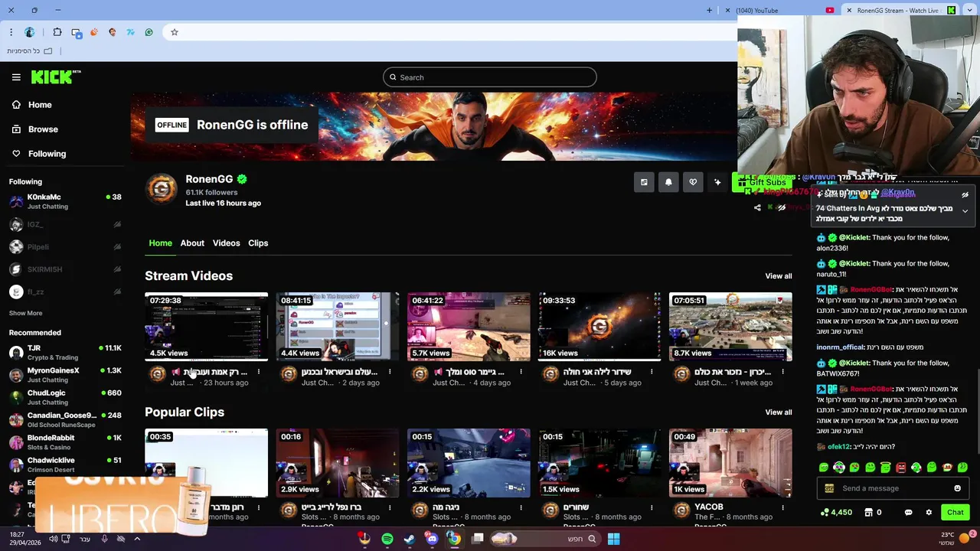980x551 pixels.
Task: Collapse pinned chat message chevron
Action: click(965, 211)
